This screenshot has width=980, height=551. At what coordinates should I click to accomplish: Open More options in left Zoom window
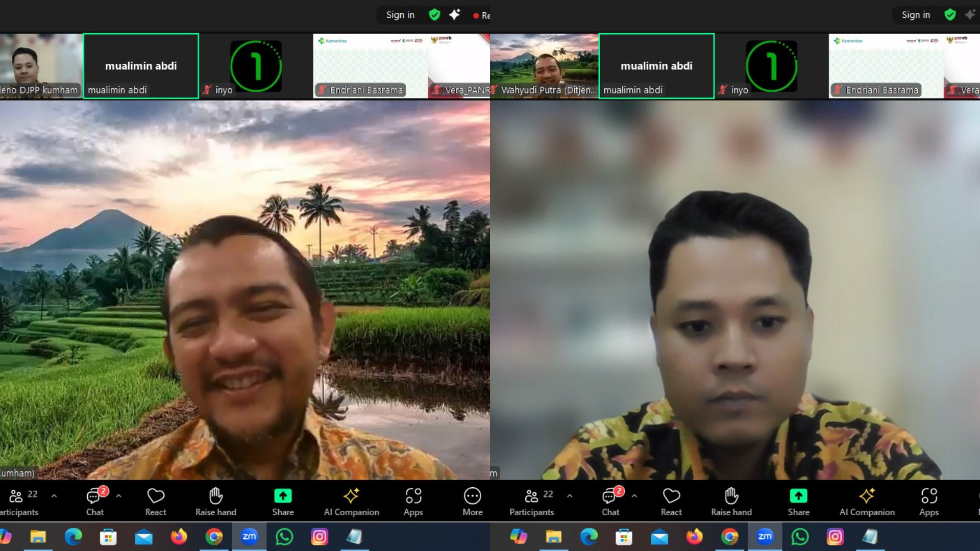(473, 503)
